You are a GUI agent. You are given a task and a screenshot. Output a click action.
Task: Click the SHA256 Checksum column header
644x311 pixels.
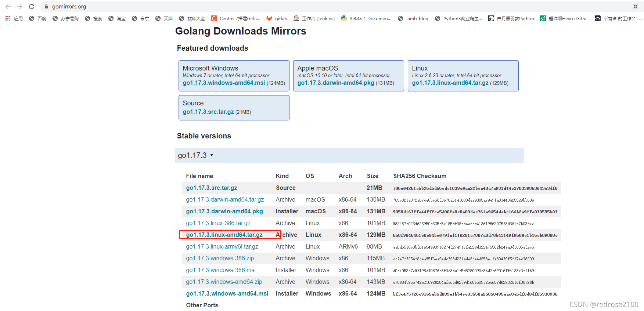click(420, 176)
